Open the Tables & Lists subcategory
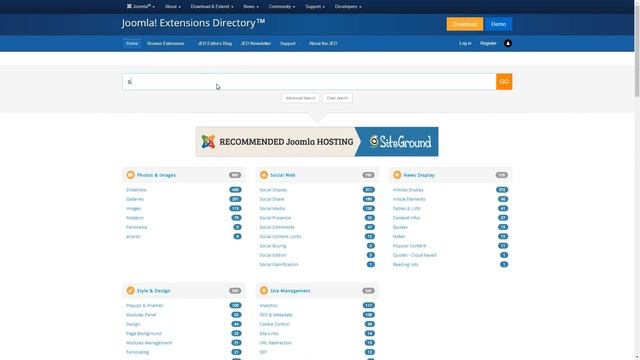This screenshot has height=360, width=640. [407, 209]
